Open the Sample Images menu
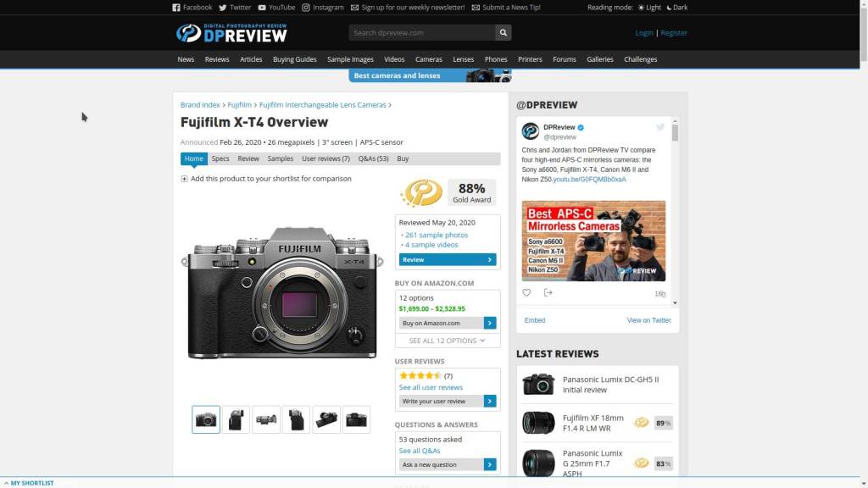The image size is (868, 488). click(350, 59)
